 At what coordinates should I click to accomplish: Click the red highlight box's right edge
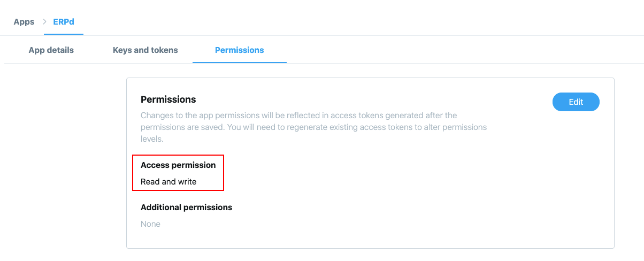click(223, 173)
